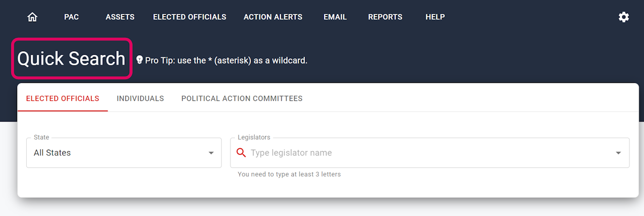Viewport: 644px width, 216px height.
Task: Open the settings gear icon
Action: (x=623, y=17)
